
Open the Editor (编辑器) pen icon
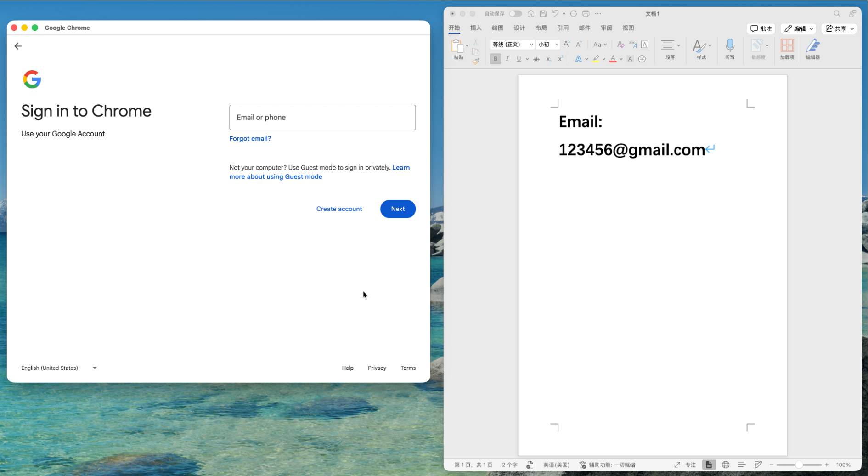click(812, 46)
